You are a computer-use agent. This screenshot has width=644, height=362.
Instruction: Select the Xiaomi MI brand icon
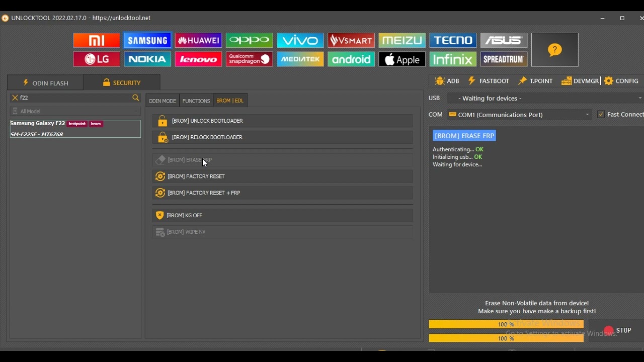point(97,40)
